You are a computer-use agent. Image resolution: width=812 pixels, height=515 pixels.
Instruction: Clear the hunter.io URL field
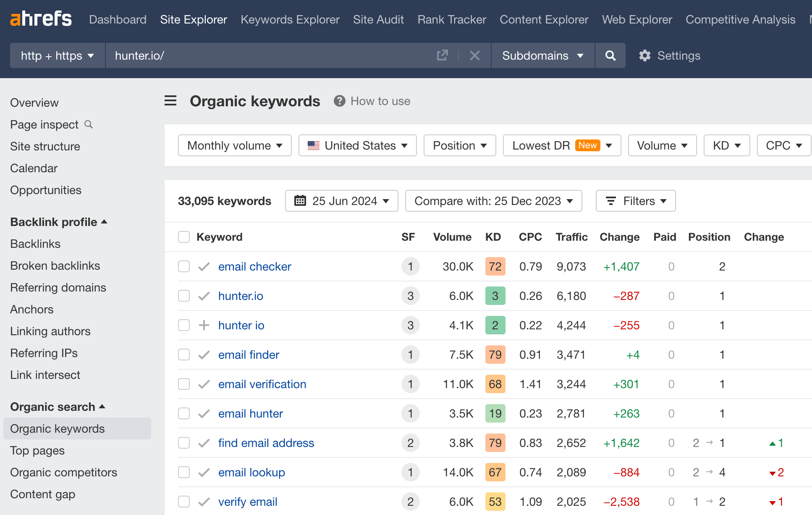[475, 55]
